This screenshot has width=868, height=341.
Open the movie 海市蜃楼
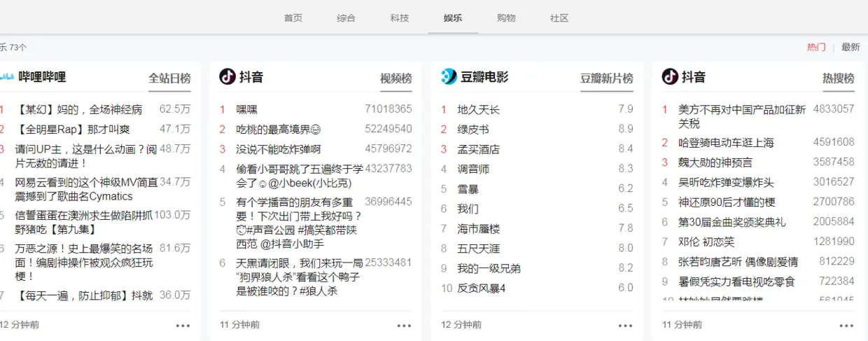click(x=479, y=228)
